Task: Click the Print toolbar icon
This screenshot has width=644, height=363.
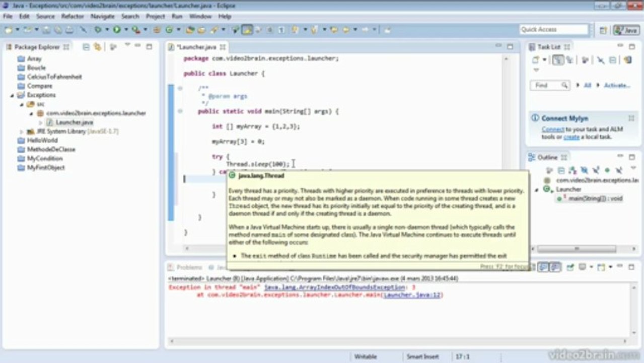Action: pos(69,30)
